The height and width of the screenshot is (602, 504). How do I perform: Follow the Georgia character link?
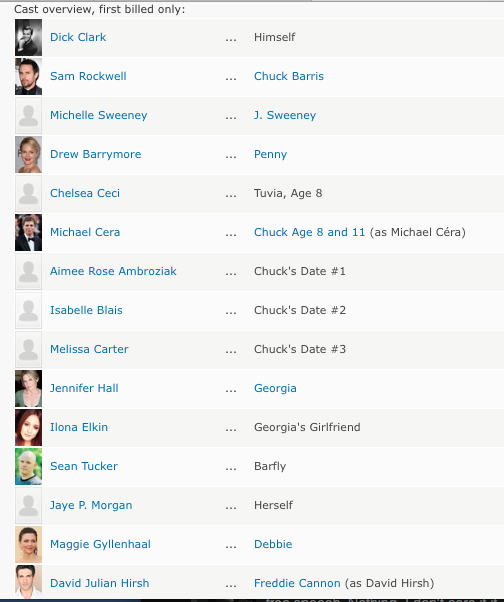tap(275, 388)
